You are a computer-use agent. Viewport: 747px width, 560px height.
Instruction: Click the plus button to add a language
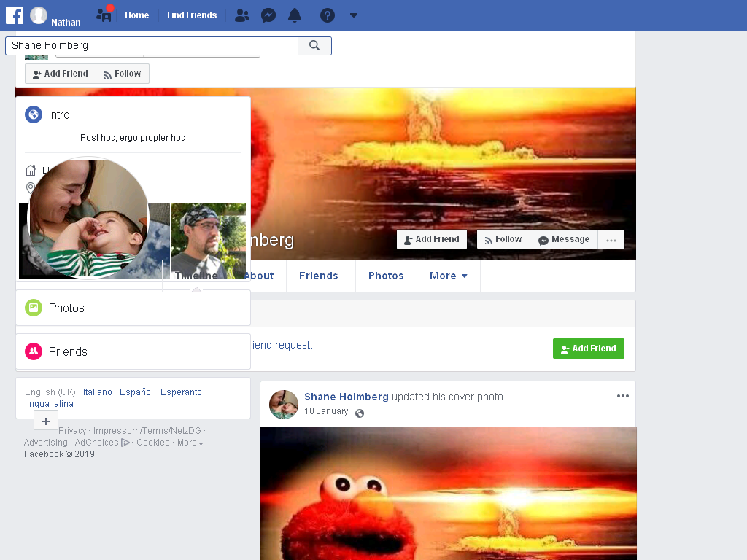tap(46, 421)
